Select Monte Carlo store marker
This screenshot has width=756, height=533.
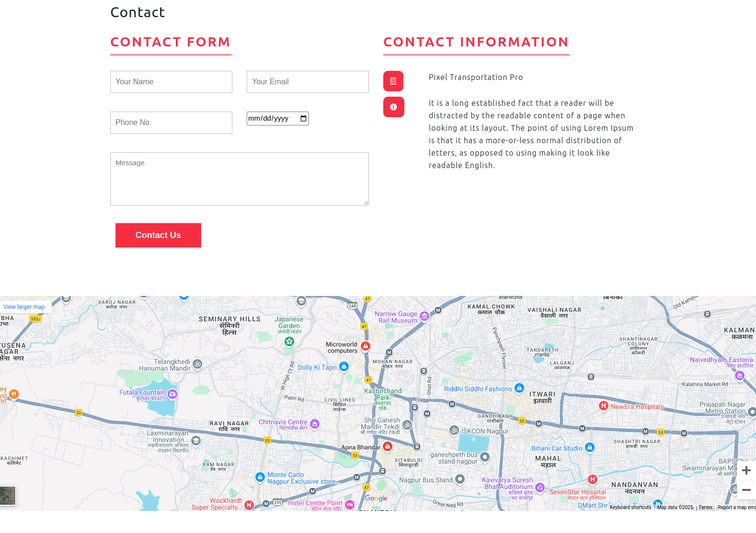click(x=260, y=477)
